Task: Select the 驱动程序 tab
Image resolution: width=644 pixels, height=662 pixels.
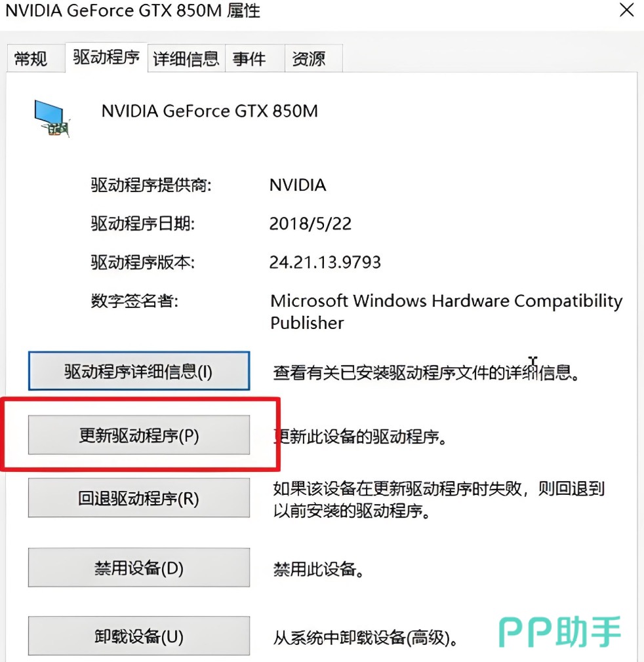Action: 106,58
